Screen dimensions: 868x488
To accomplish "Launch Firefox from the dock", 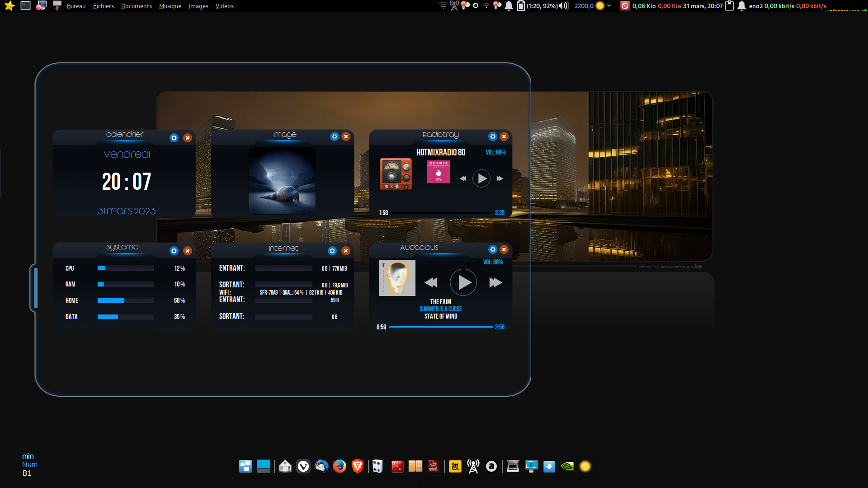I will pyautogui.click(x=340, y=466).
